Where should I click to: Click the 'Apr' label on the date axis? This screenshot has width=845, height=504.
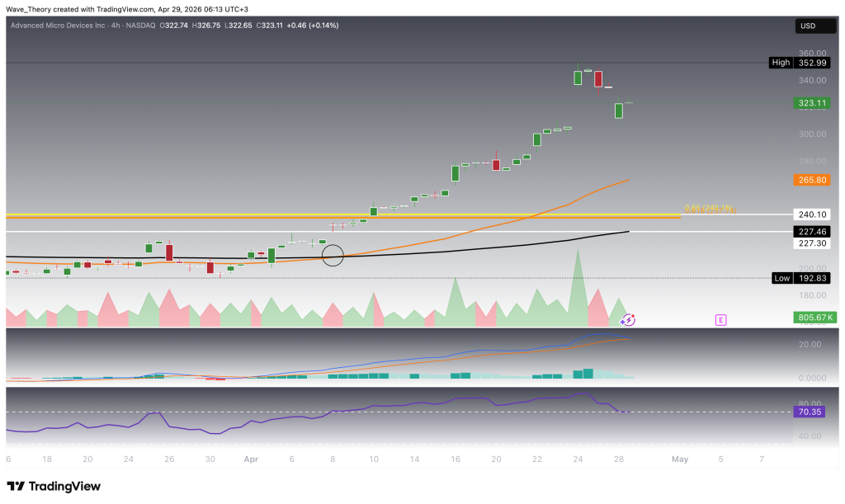coord(250,459)
